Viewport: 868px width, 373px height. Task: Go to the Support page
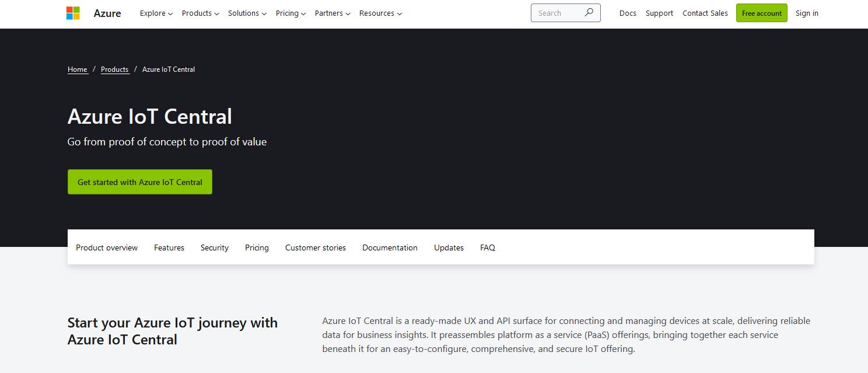(659, 13)
